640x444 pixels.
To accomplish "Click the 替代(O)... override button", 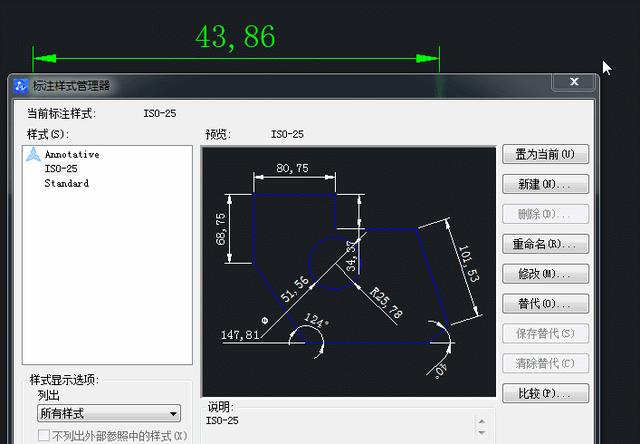I will pos(545,304).
